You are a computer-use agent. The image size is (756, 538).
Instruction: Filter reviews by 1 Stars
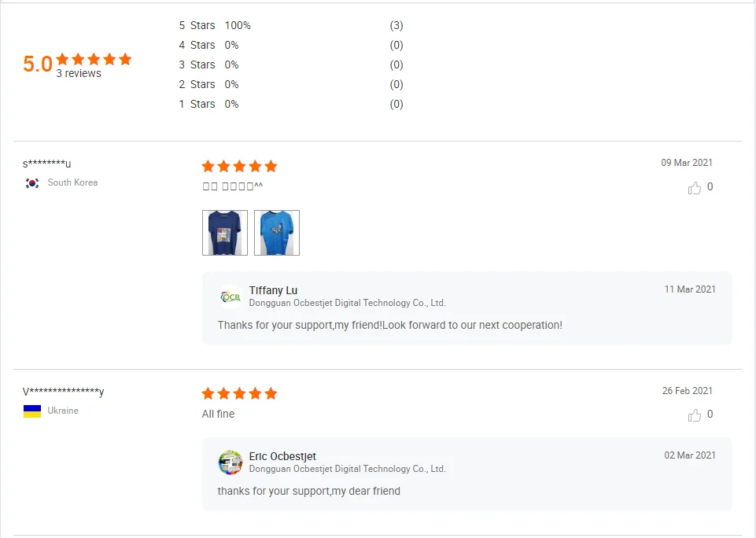pyautogui.click(x=197, y=104)
